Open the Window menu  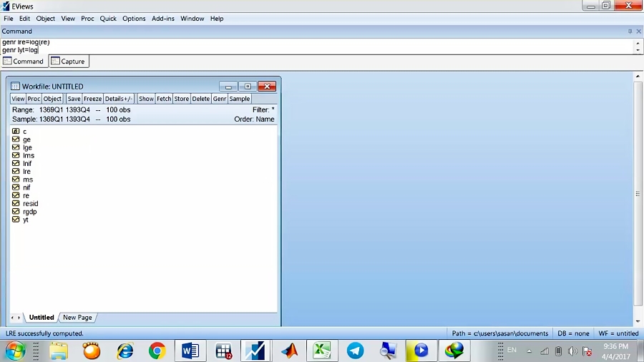(192, 19)
